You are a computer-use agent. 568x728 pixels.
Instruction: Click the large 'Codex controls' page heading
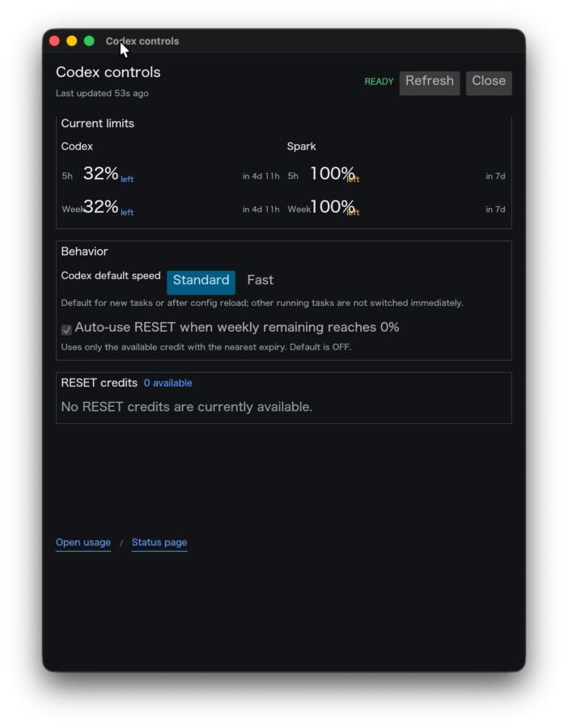click(108, 73)
